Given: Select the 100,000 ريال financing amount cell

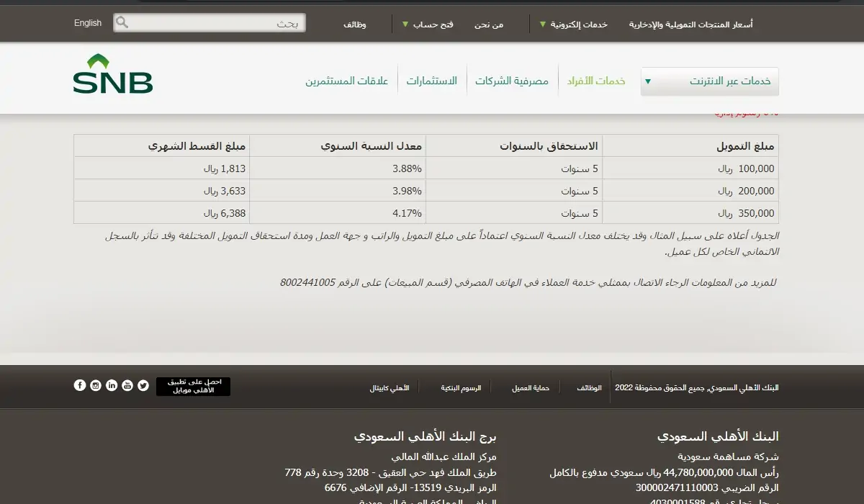Looking at the screenshot, I should (690, 168).
